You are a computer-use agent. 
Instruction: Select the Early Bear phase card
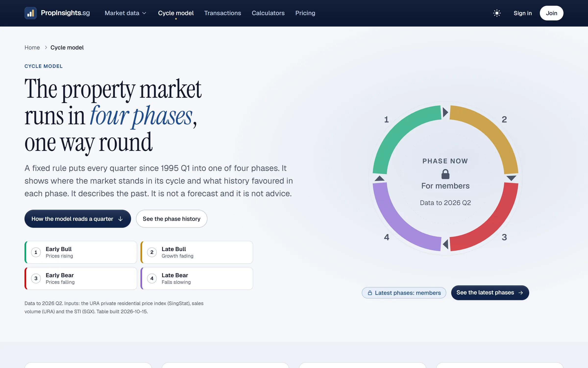coord(81,278)
